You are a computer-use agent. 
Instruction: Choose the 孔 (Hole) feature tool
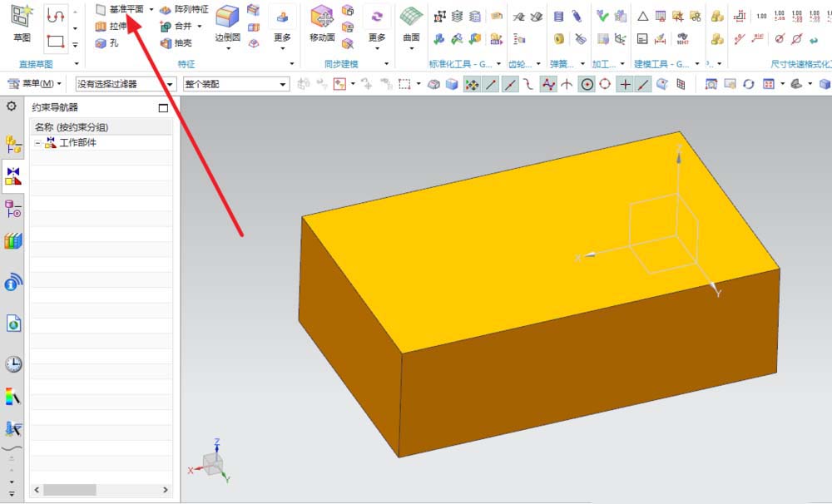click(x=108, y=42)
